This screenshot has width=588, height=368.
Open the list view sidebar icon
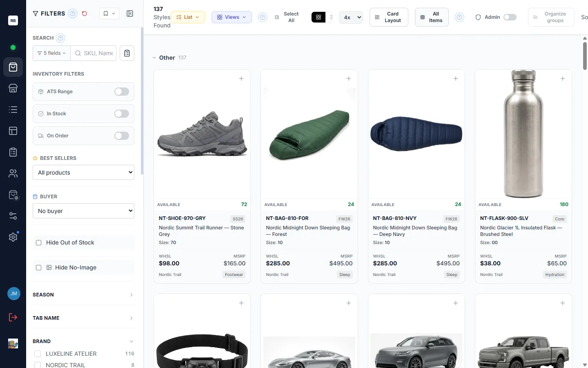[x=13, y=110]
